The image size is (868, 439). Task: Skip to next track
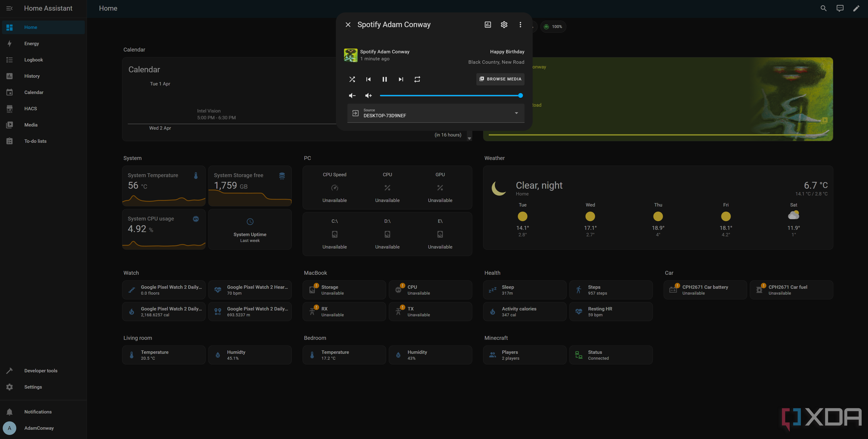click(x=401, y=79)
